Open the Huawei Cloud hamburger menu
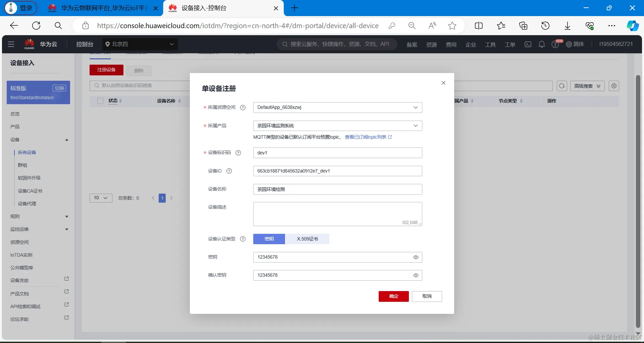644x343 pixels. tap(11, 44)
